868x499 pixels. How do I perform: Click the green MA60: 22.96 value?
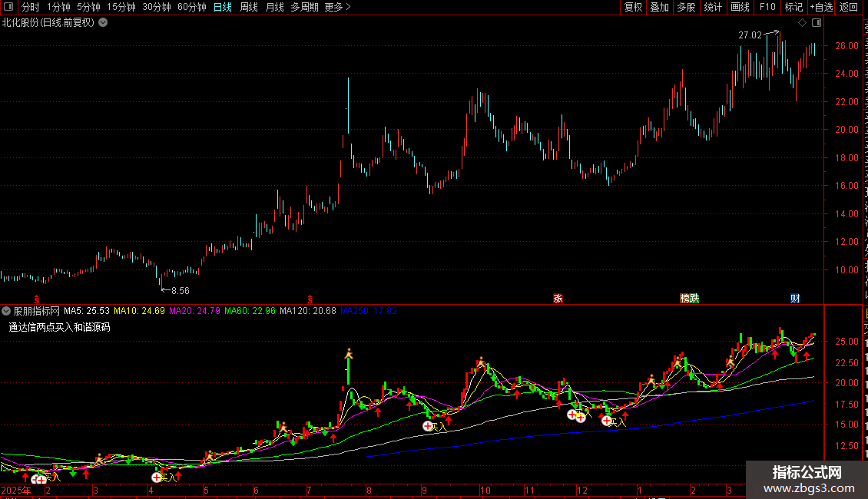(250, 311)
